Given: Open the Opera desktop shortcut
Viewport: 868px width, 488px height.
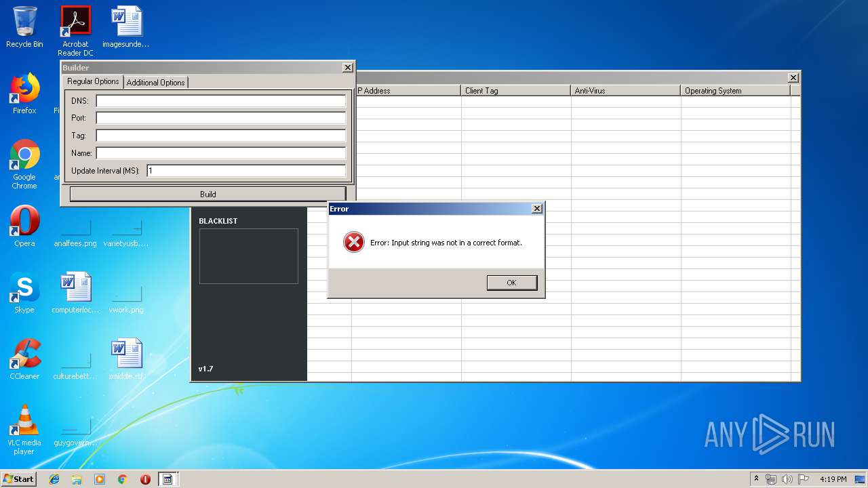Looking at the screenshot, I should tap(24, 226).
